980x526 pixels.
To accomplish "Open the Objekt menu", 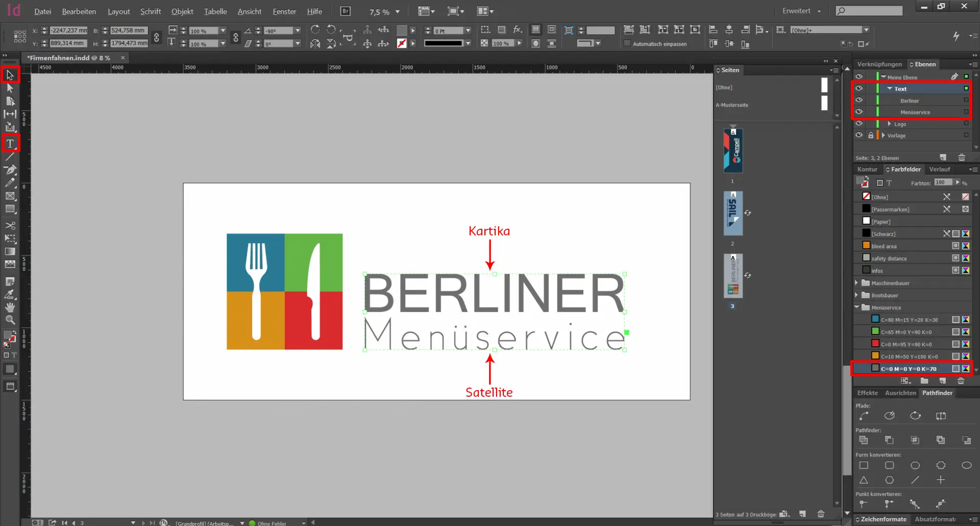I will tap(182, 11).
